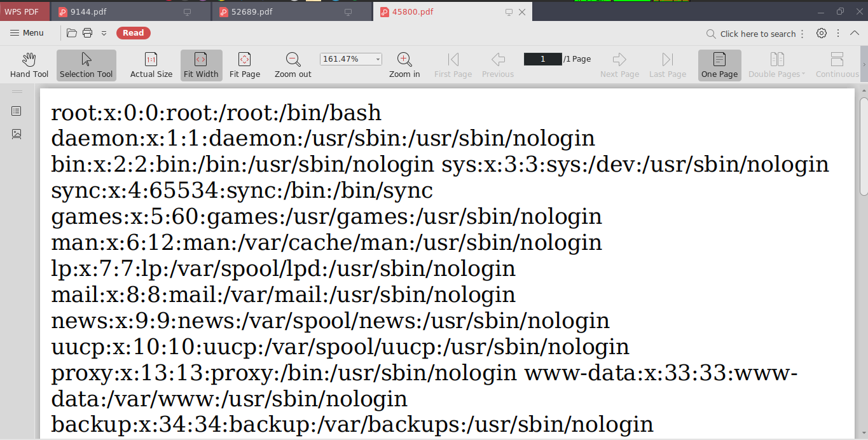
Task: Zoom out of the PDF
Action: (x=292, y=64)
